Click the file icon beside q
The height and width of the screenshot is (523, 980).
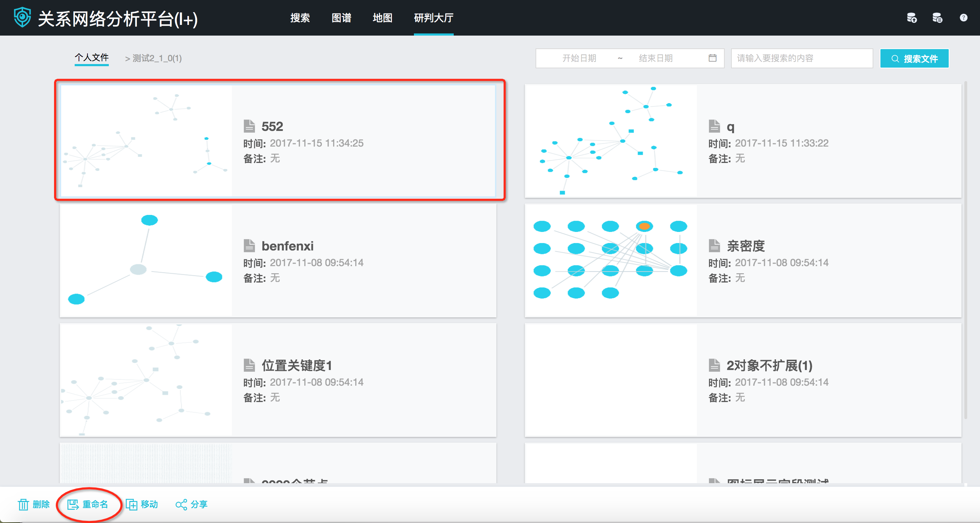[714, 126]
